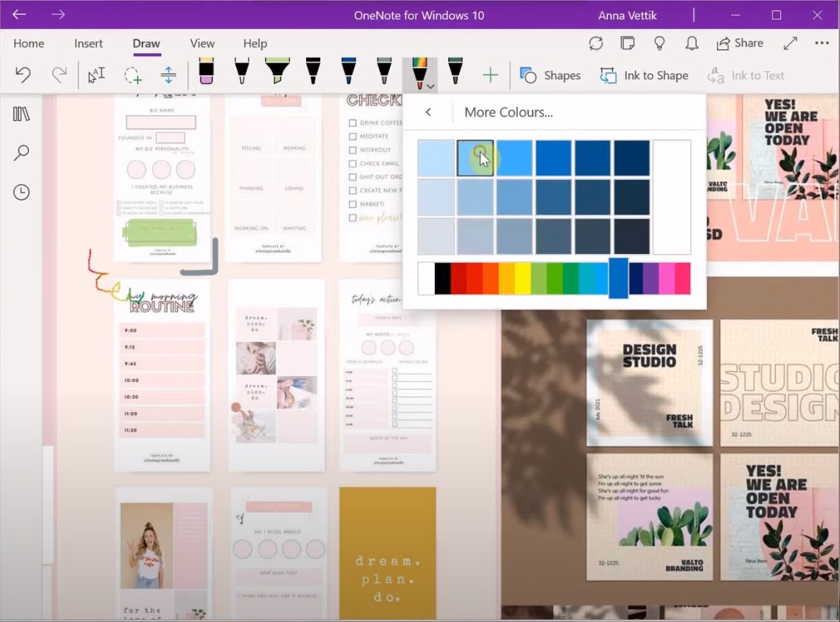Open the Insert tab
This screenshot has height=622, width=840.
88,43
